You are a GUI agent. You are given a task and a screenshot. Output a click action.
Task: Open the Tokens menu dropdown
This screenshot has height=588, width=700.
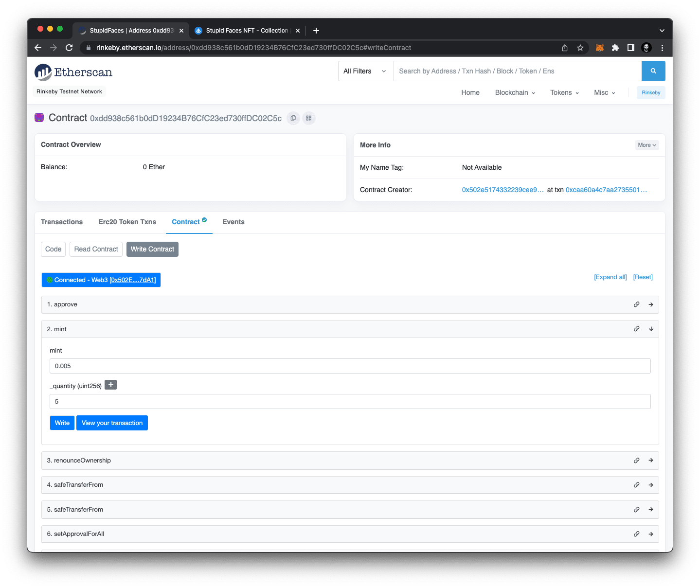click(565, 92)
